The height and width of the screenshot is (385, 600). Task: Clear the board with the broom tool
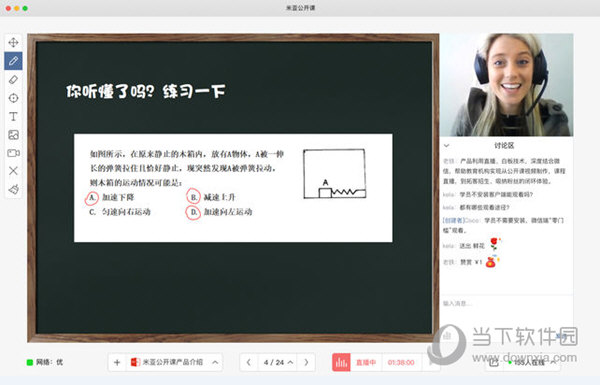[x=13, y=189]
